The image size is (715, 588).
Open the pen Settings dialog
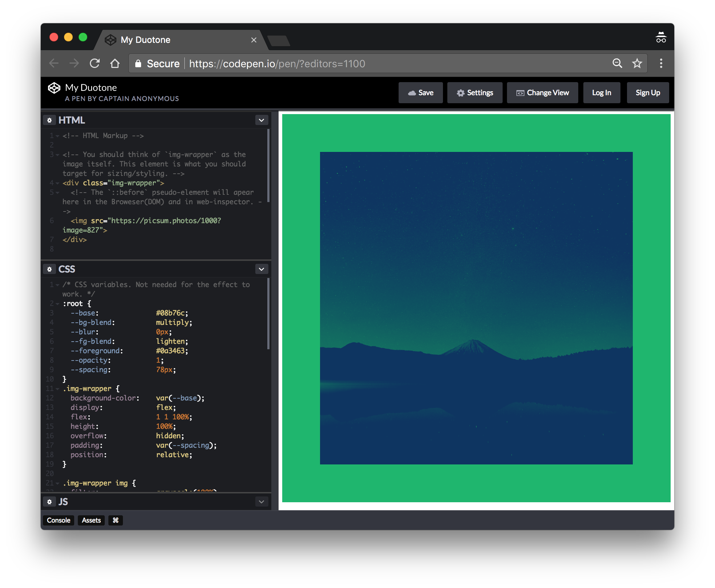click(475, 93)
